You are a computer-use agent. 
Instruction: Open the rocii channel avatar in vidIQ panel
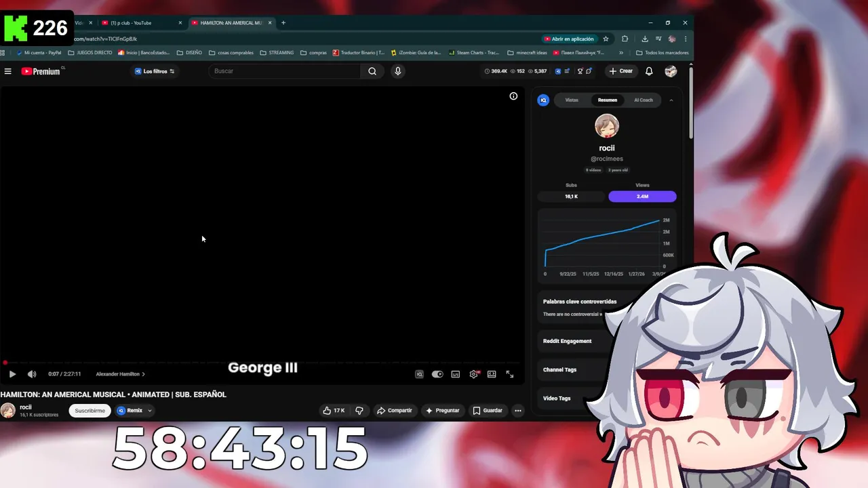click(607, 126)
